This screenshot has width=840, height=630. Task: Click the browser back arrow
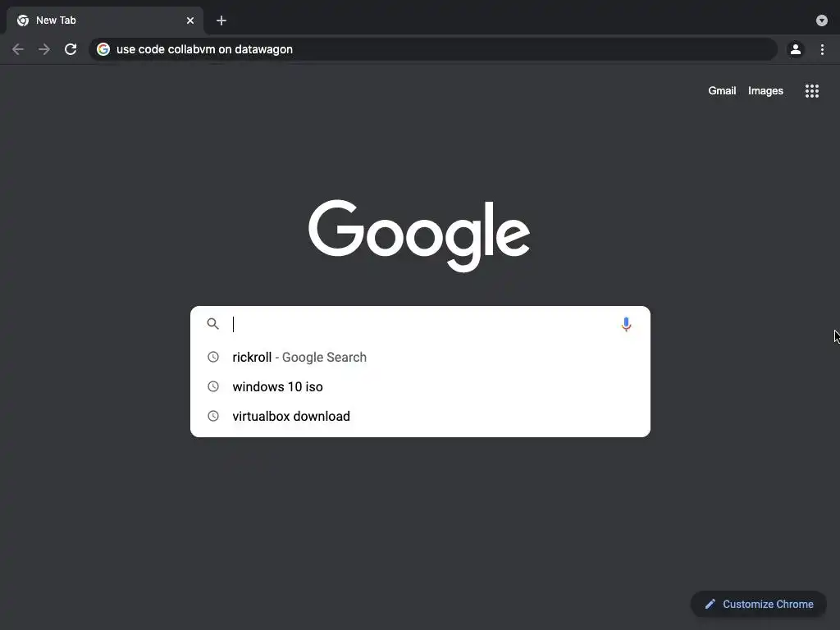pyautogui.click(x=18, y=49)
